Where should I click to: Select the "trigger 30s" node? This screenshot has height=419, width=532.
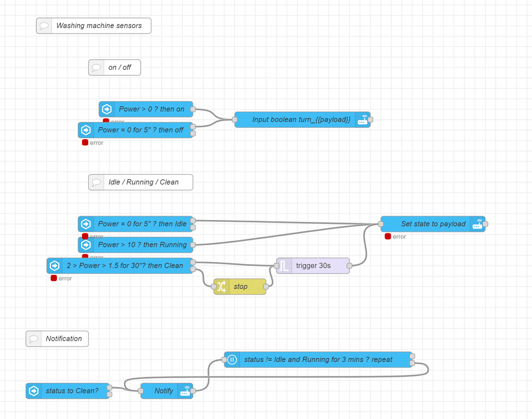[x=313, y=266]
